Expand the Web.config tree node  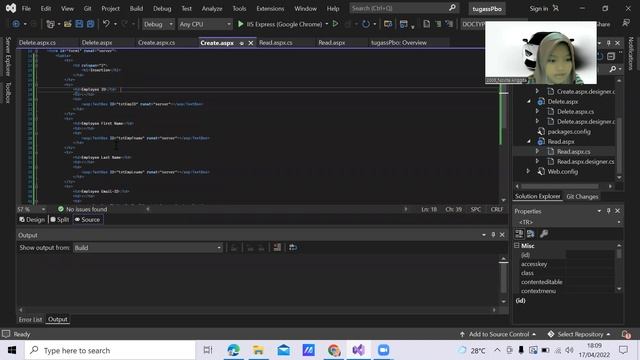click(x=529, y=171)
